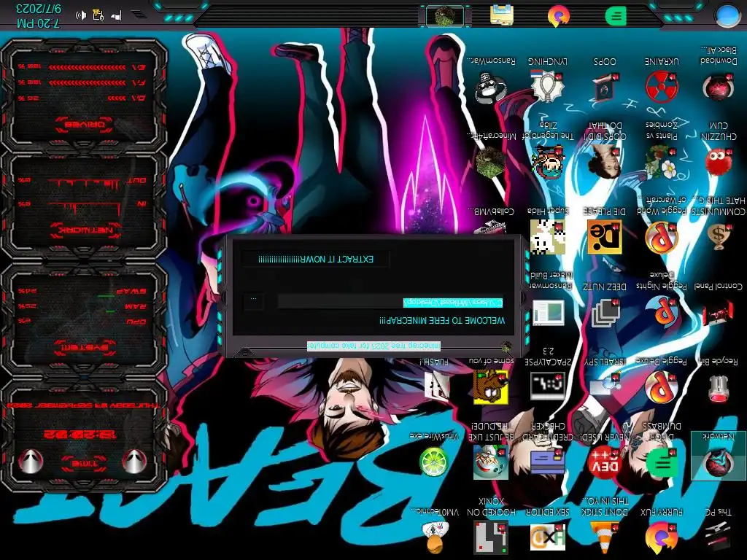Screen dimensions: 747x560
Task: Open the some of you dog icon
Action: (x=491, y=387)
